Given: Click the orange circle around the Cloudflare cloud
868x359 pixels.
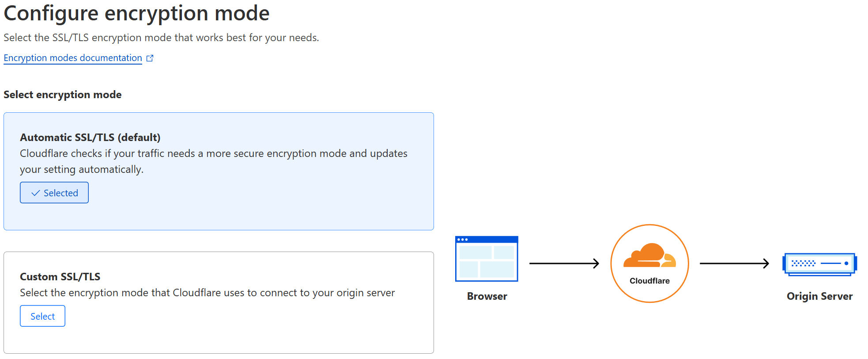Looking at the screenshot, I should click(x=649, y=225).
